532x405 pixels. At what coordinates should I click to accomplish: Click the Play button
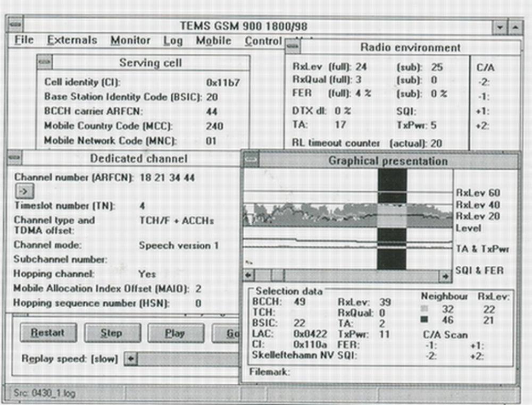coord(176,333)
